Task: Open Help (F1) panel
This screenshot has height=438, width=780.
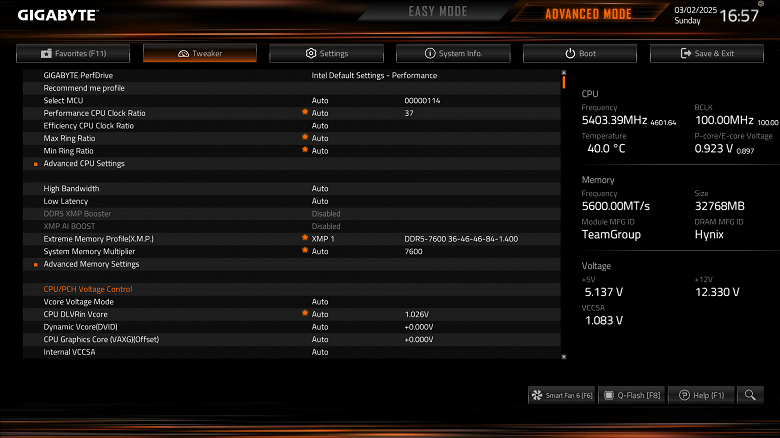Action: pos(701,395)
